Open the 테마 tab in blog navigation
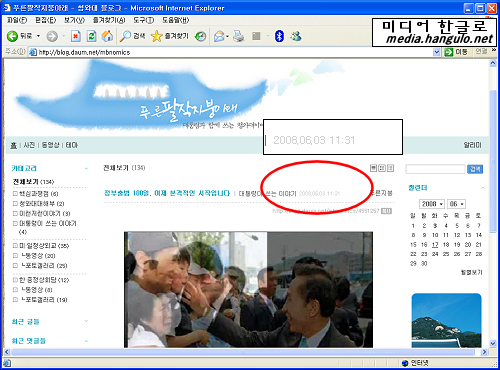The width and height of the screenshot is (500, 370). [71, 145]
